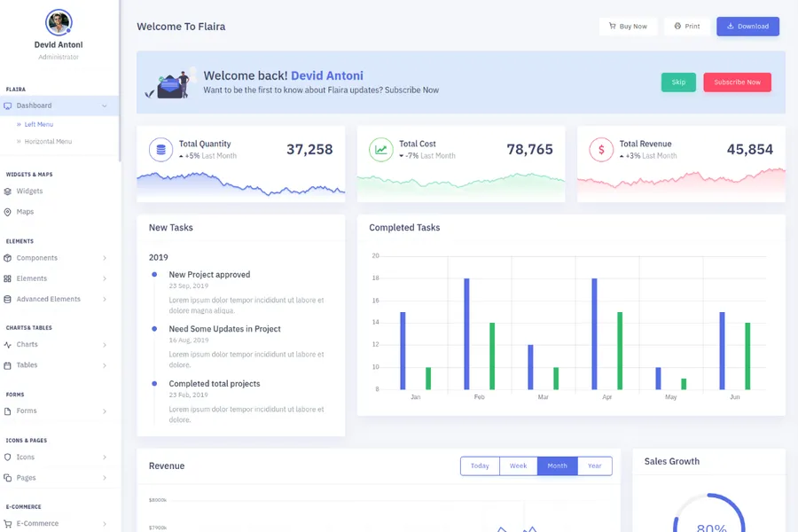Open the Horizontal Menu sidebar item
The width and height of the screenshot is (798, 532).
(48, 142)
